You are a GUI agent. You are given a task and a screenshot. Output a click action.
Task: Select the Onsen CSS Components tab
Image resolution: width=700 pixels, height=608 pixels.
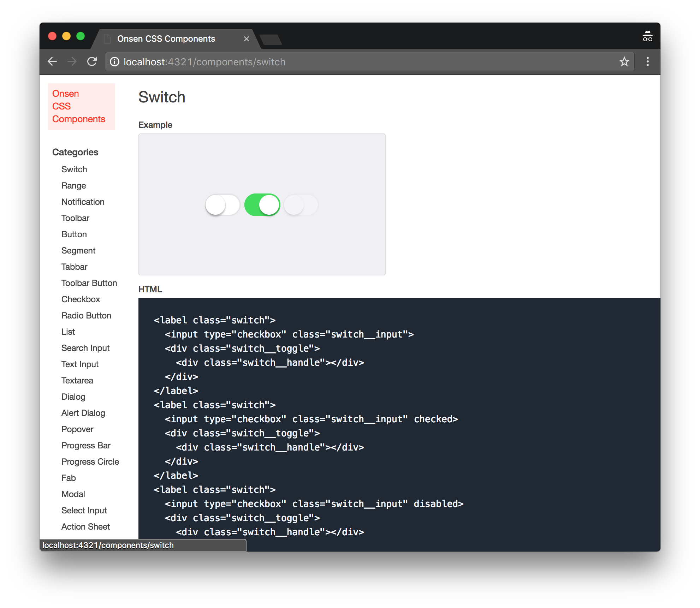[x=166, y=38]
